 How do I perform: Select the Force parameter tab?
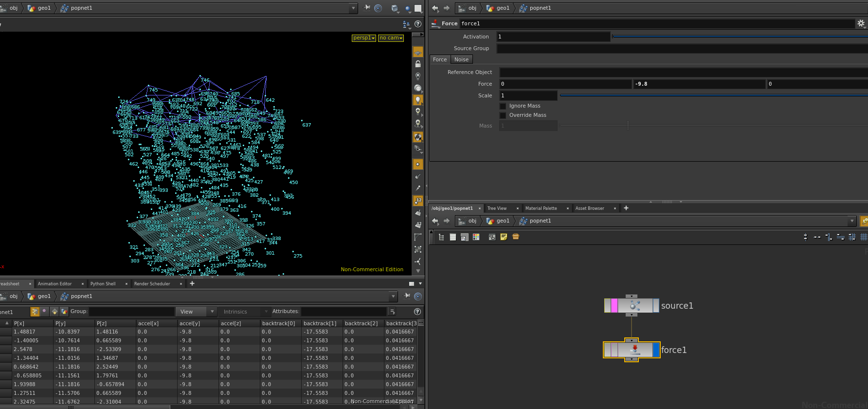440,59
